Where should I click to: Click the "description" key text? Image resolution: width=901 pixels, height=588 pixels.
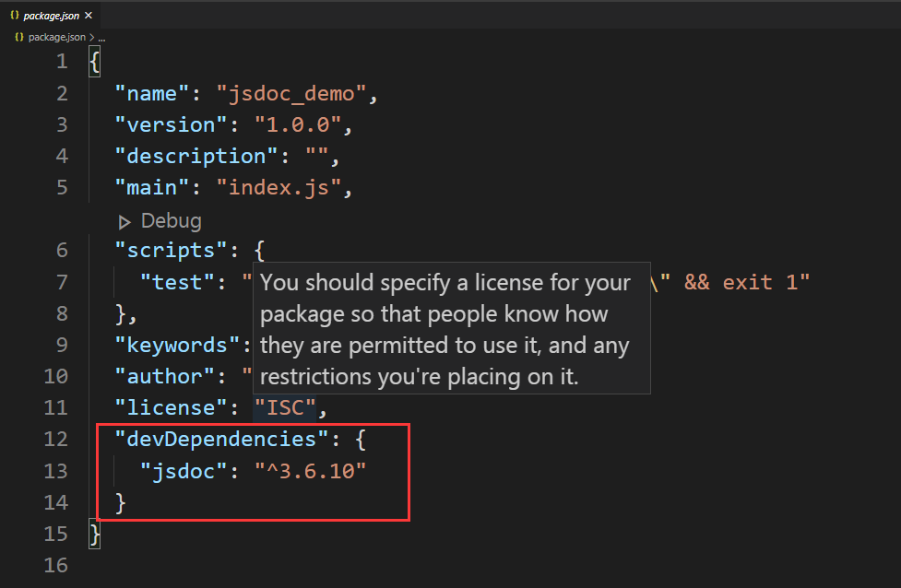coord(196,156)
